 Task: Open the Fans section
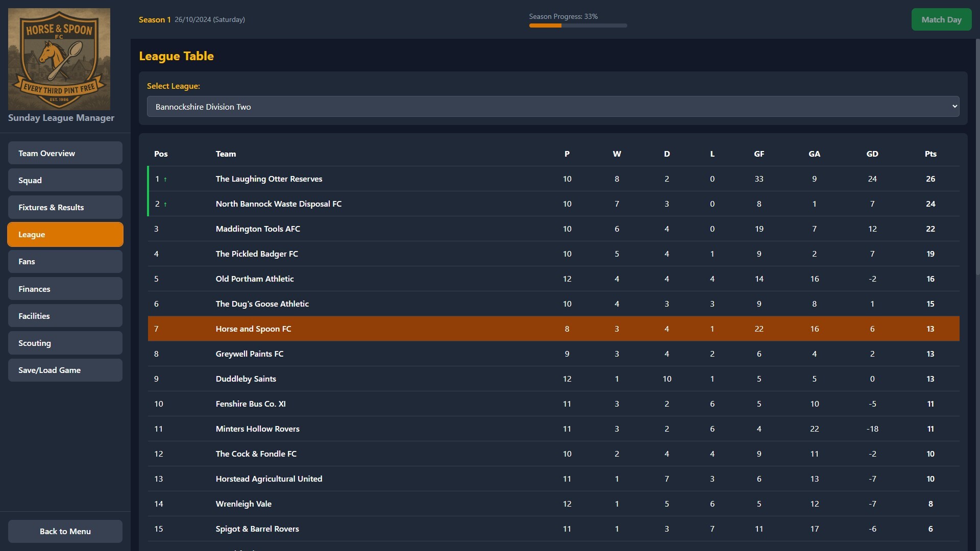pyautogui.click(x=65, y=261)
